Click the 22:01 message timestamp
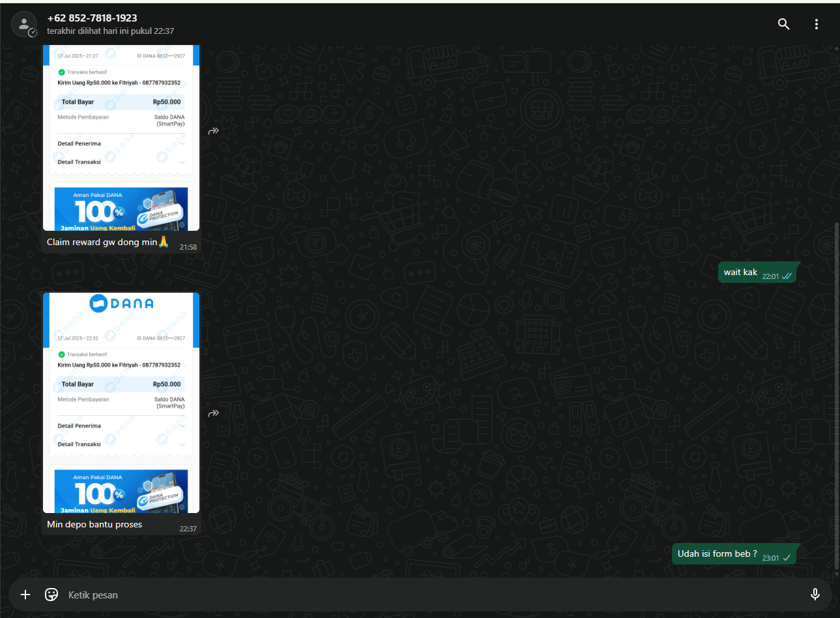Image resolution: width=840 pixels, height=618 pixels. [x=770, y=276]
